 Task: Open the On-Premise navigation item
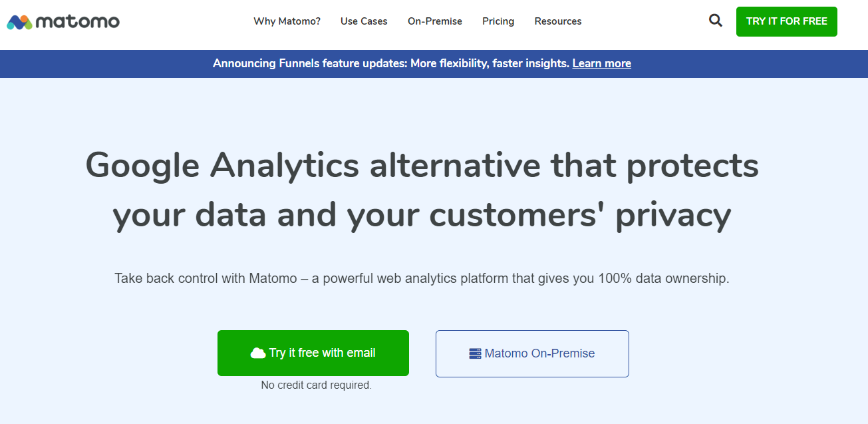[434, 21]
